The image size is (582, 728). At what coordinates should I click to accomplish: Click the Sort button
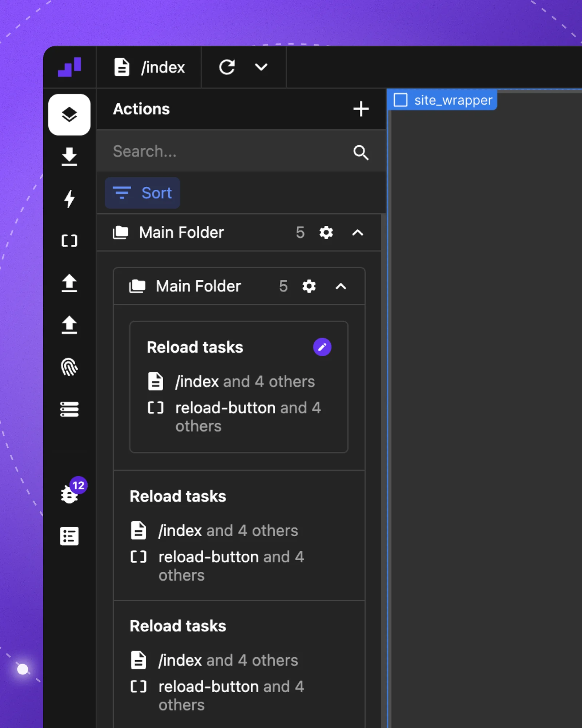(x=142, y=193)
